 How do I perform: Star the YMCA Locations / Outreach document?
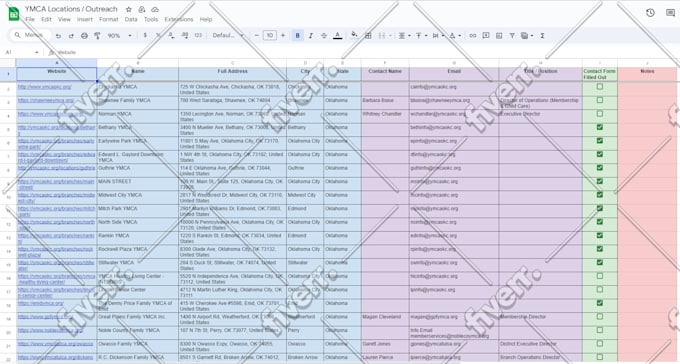coord(128,9)
